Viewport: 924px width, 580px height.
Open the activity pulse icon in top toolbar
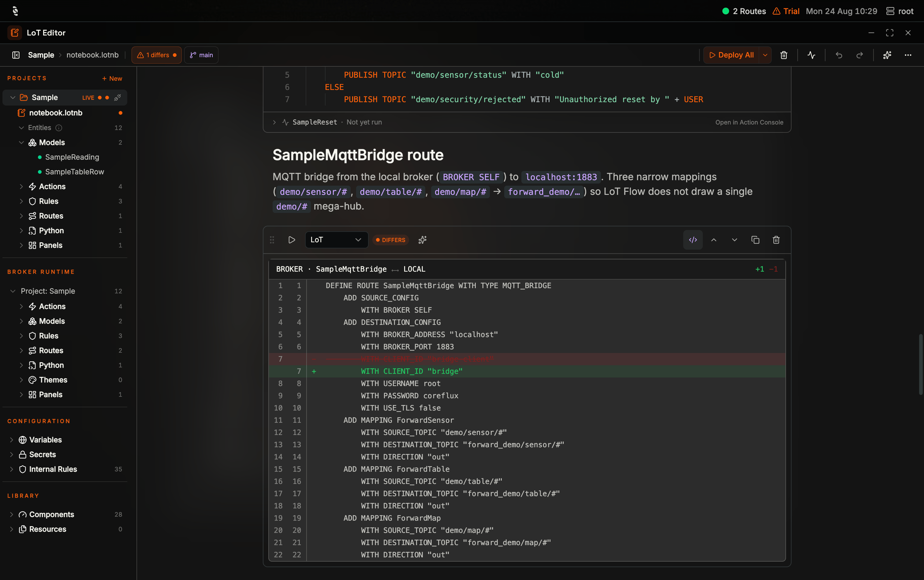811,55
